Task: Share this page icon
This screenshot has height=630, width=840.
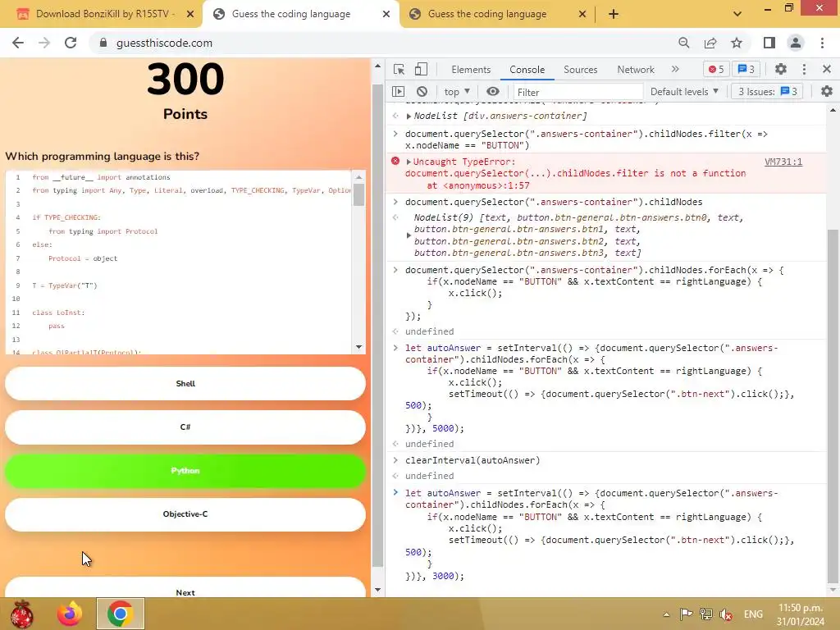Action: [710, 43]
